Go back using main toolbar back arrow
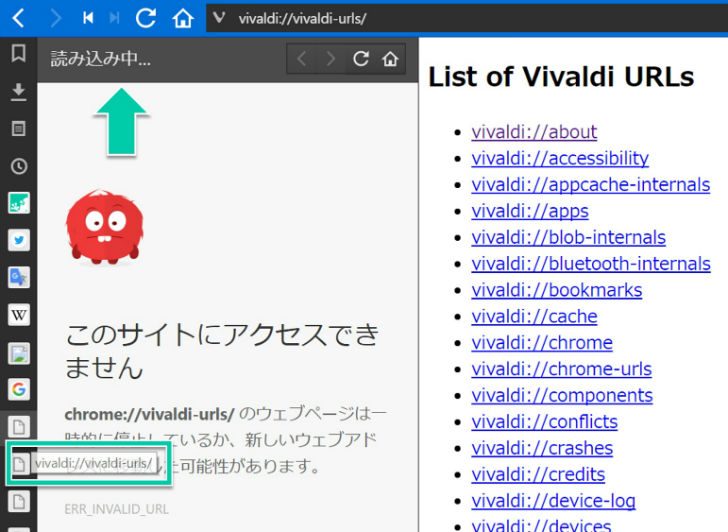This screenshot has width=728, height=532. (x=19, y=19)
